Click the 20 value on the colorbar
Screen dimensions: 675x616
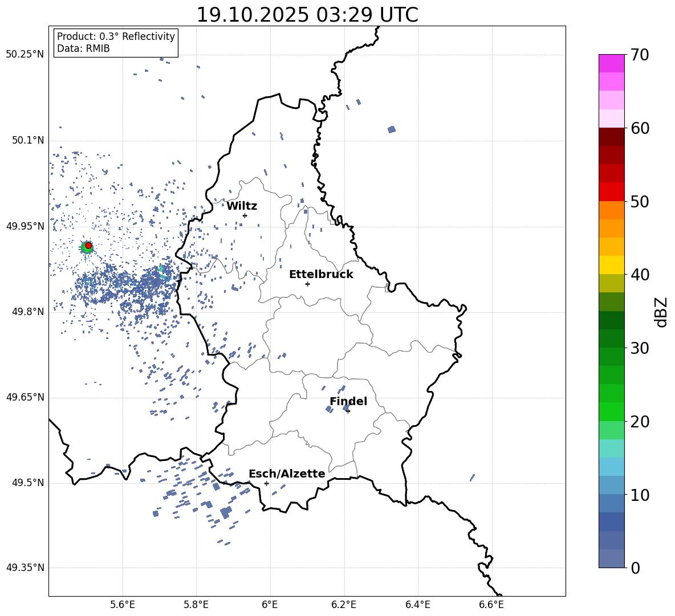pyautogui.click(x=640, y=422)
